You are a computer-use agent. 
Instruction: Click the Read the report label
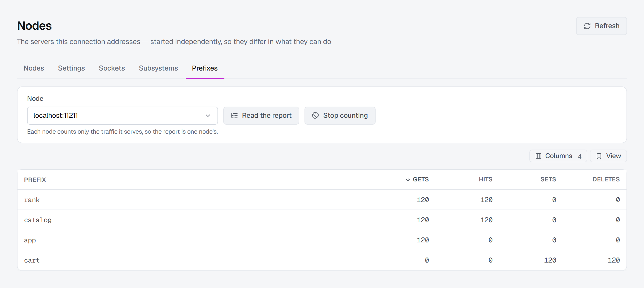click(267, 116)
